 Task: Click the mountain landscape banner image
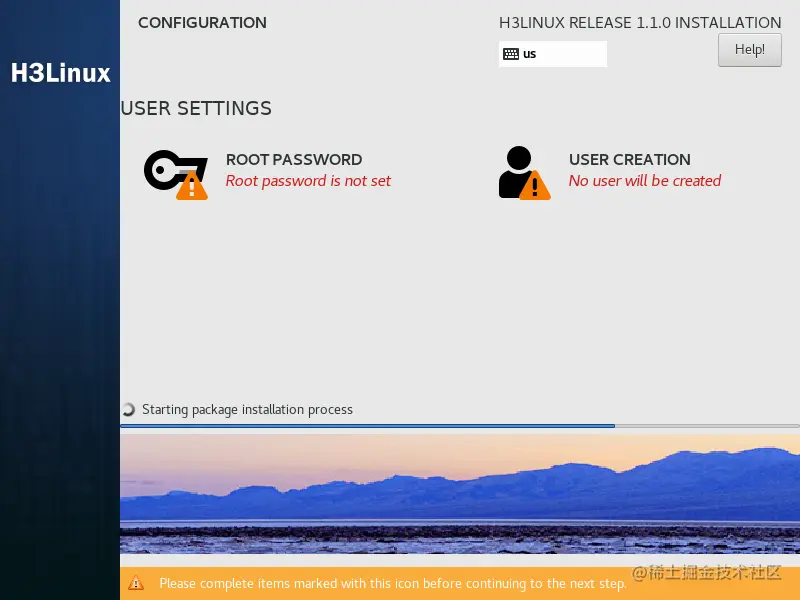point(460,494)
